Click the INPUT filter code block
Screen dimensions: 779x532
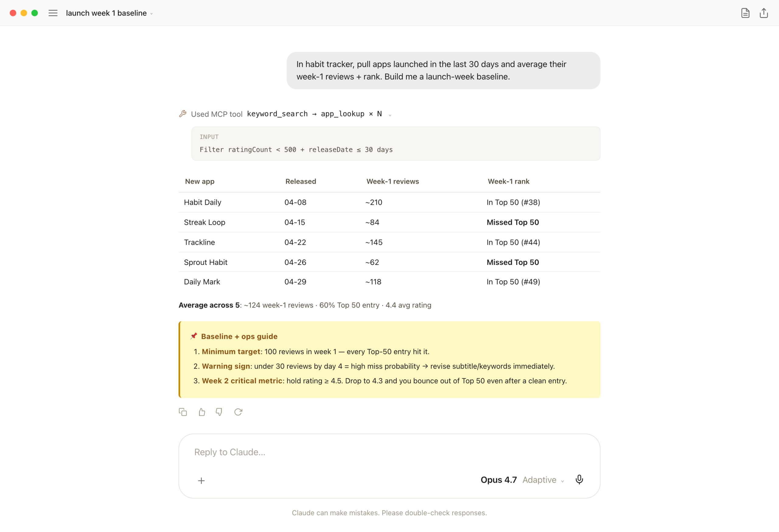click(396, 143)
